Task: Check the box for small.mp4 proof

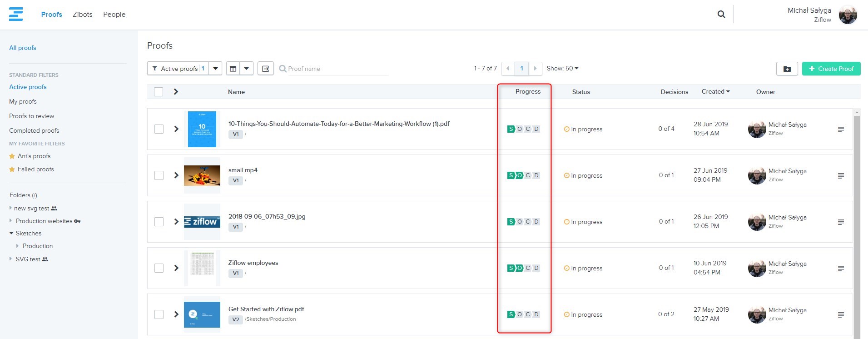Action: 159,175
